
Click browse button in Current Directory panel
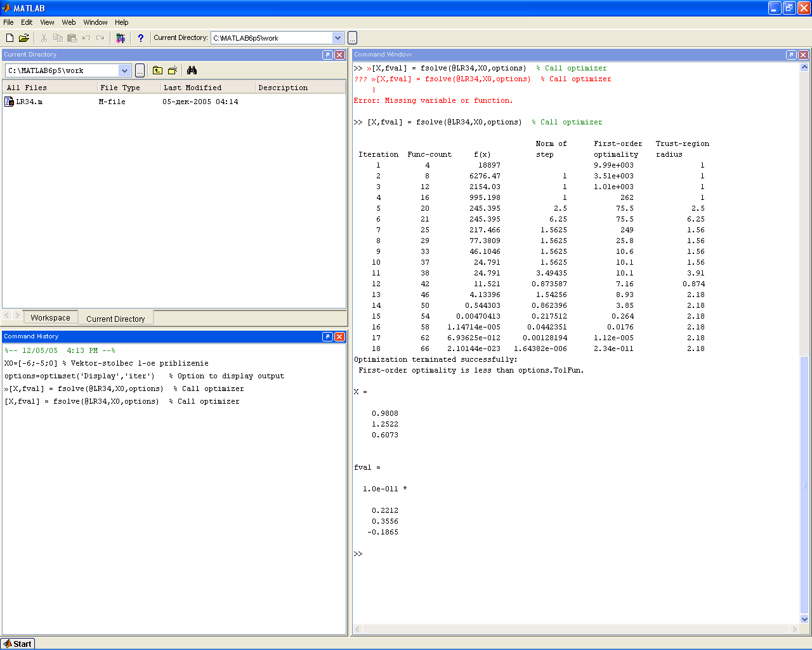[140, 70]
